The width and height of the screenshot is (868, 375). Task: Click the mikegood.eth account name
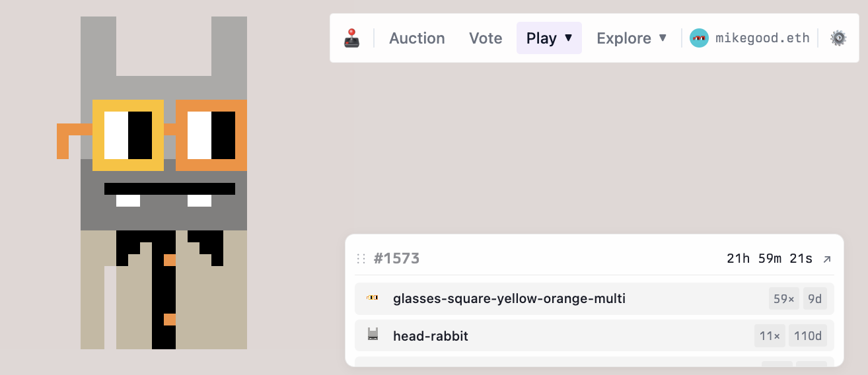(762, 38)
